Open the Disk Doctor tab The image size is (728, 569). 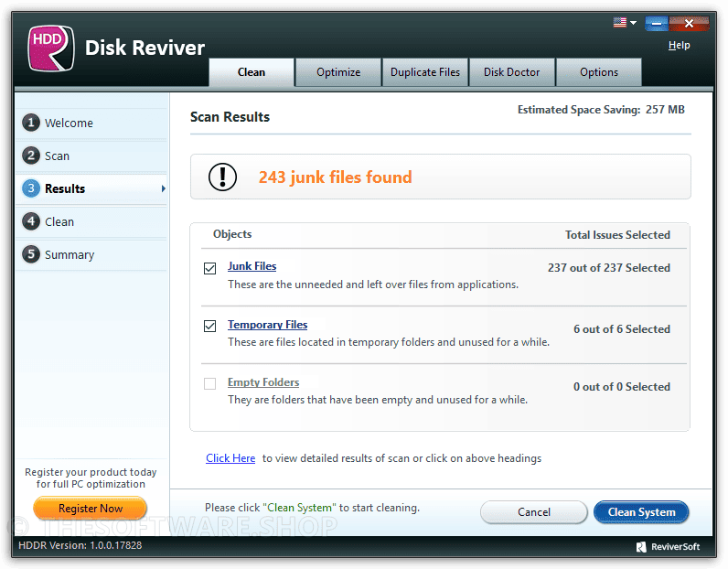pos(511,72)
